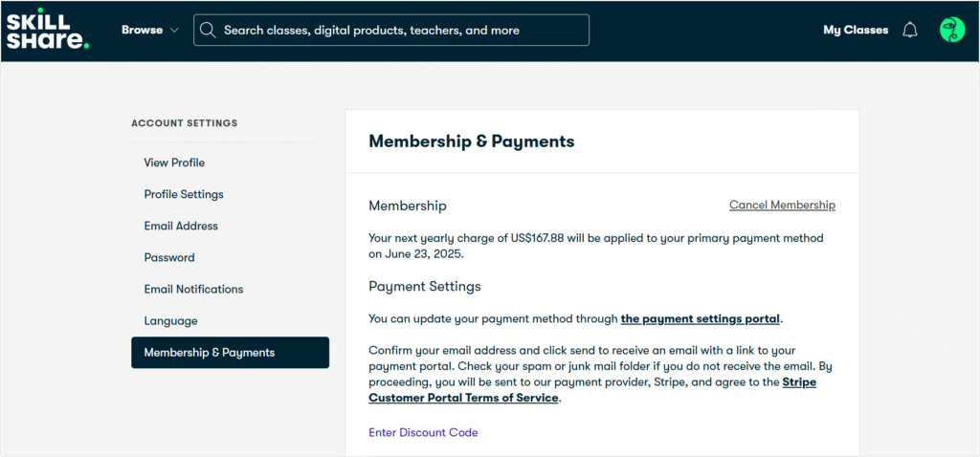Open the Email Address settings
This screenshot has width=980, height=457.
(181, 226)
